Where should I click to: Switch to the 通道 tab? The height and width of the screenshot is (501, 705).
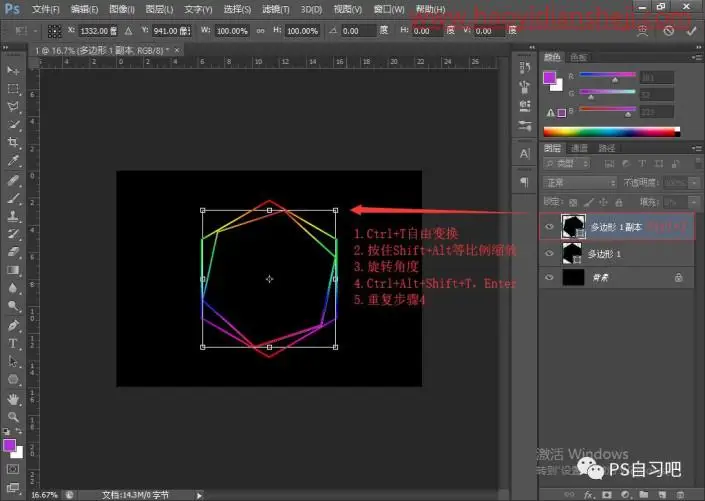(x=579, y=148)
